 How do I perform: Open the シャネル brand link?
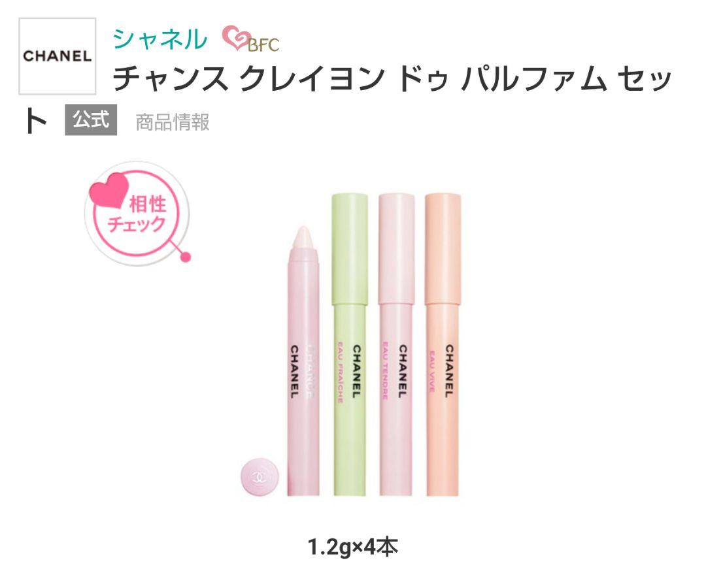[160, 39]
